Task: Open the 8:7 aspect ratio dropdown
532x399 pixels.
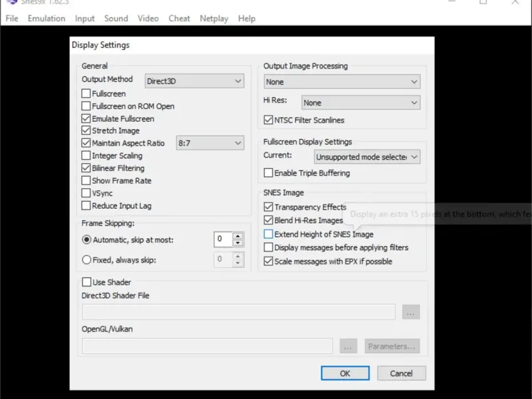Action: coord(210,143)
